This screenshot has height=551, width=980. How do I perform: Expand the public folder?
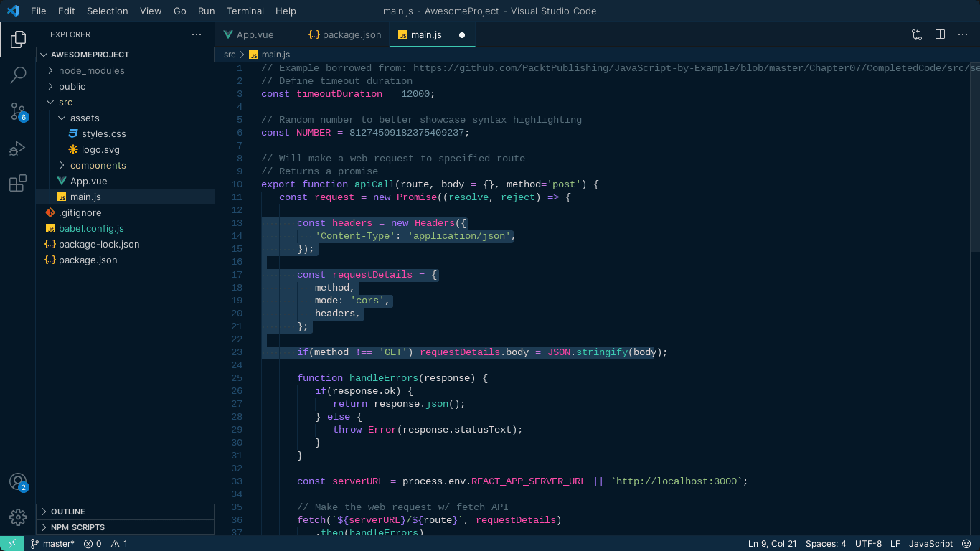[x=125, y=86]
